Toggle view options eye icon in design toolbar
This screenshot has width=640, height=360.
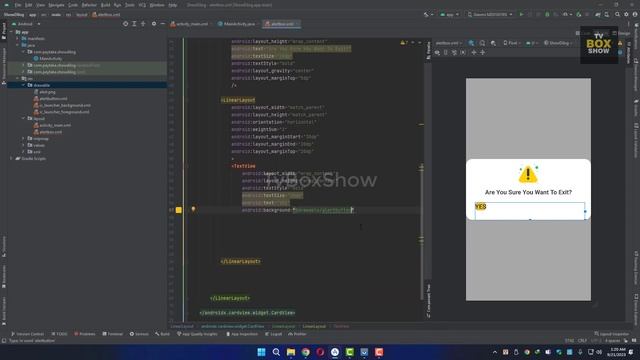point(437,53)
